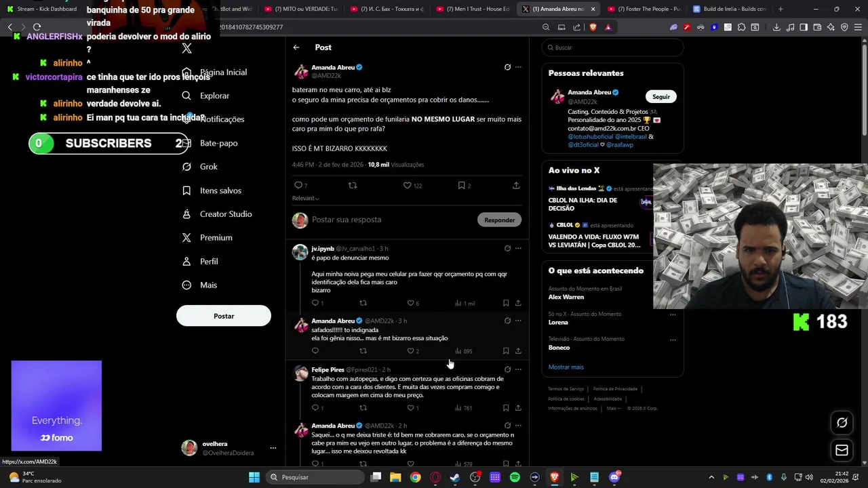Switch to Men I Trust tab
The width and height of the screenshot is (868, 488).
[473, 9]
